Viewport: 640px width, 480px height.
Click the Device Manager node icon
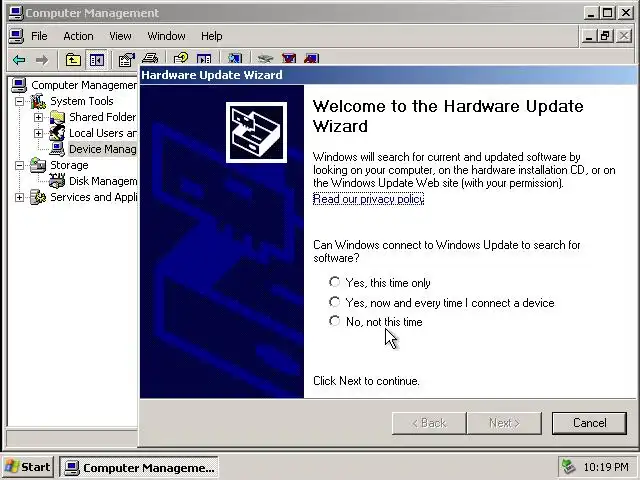[x=57, y=149]
